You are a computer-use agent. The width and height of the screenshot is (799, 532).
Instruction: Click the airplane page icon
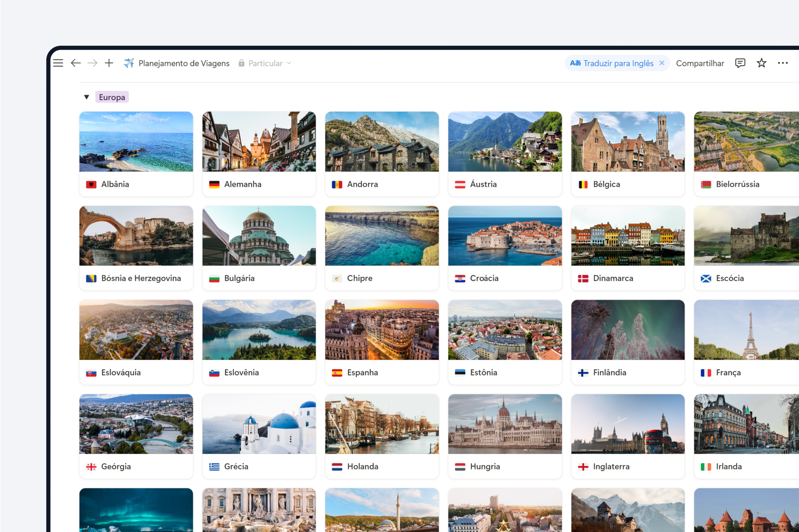129,63
